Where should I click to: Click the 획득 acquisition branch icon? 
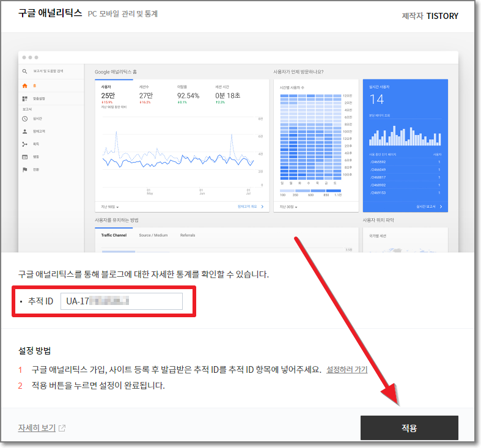coord(25,144)
